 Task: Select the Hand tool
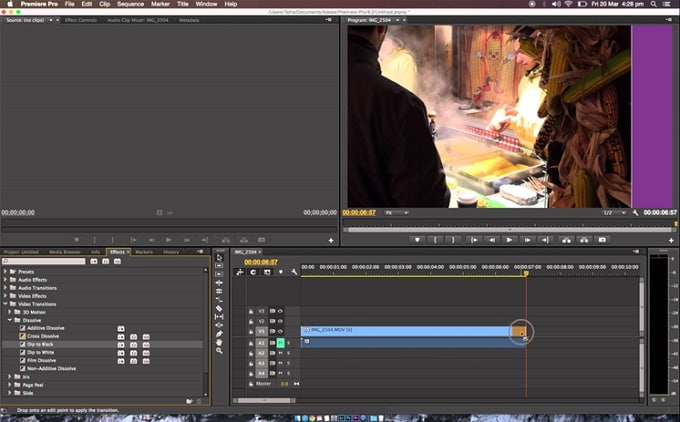click(x=219, y=342)
